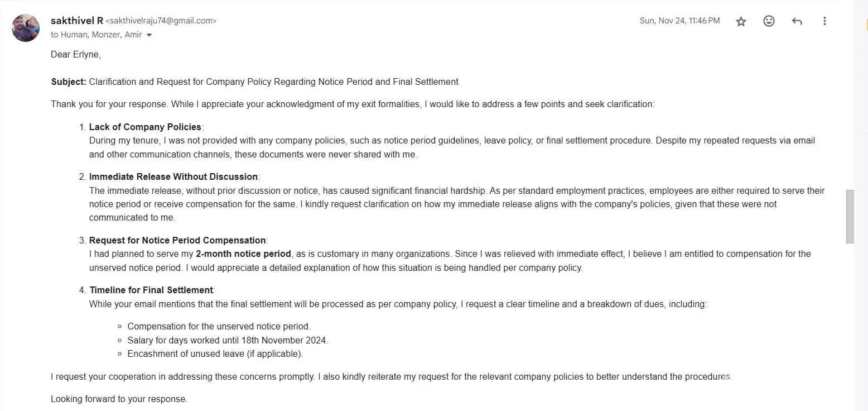Click the vertical scrollbar thumb
The height and width of the screenshot is (411, 868).
(850, 216)
